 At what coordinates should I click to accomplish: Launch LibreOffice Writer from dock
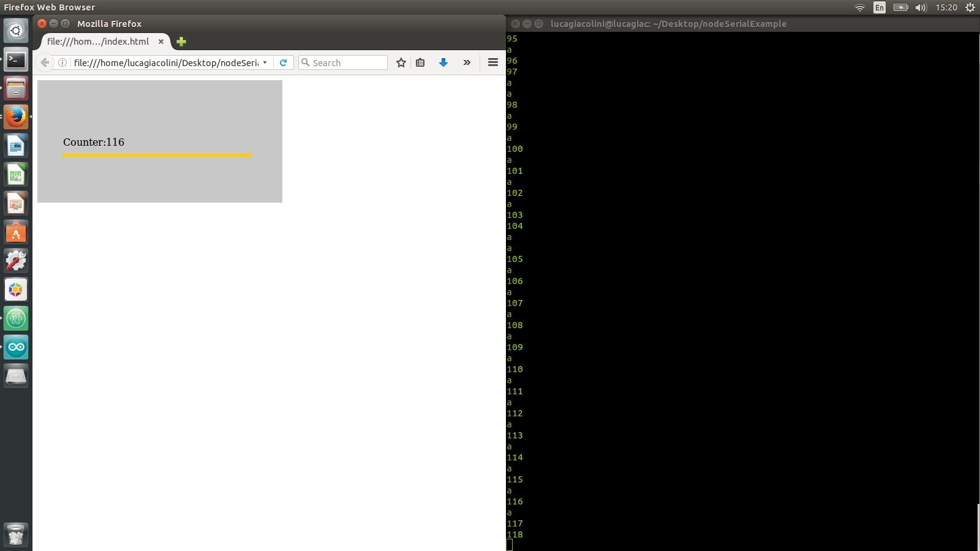pyautogui.click(x=16, y=146)
